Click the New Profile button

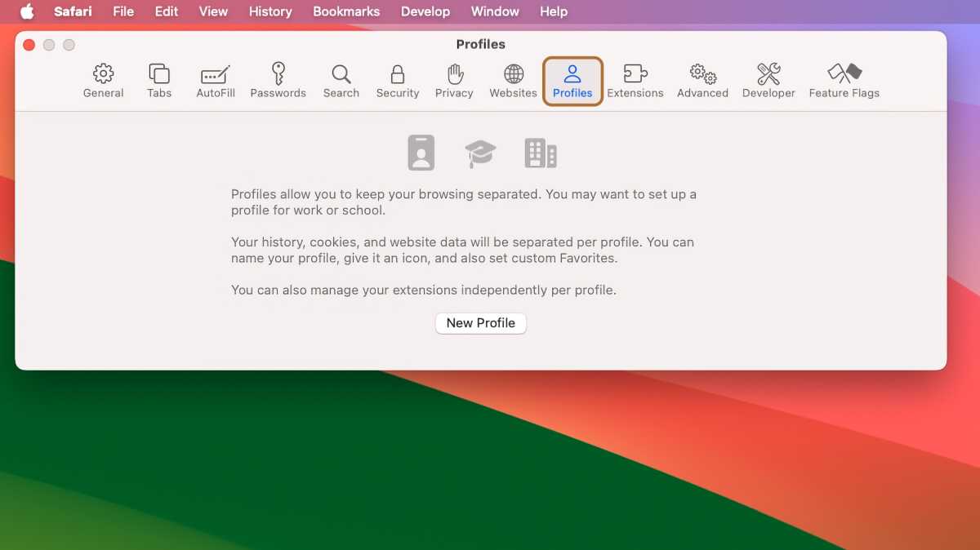(x=481, y=323)
